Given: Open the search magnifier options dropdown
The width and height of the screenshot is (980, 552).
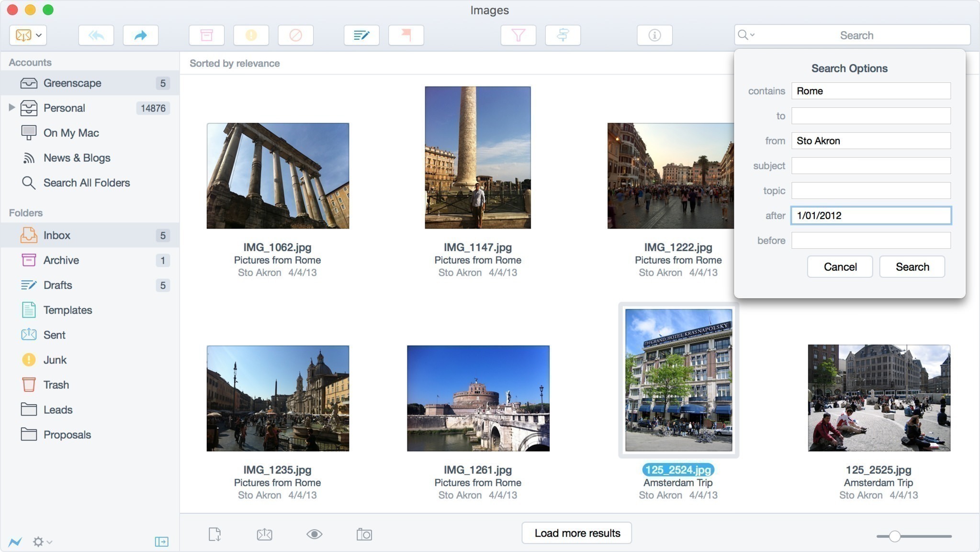Looking at the screenshot, I should (x=746, y=35).
